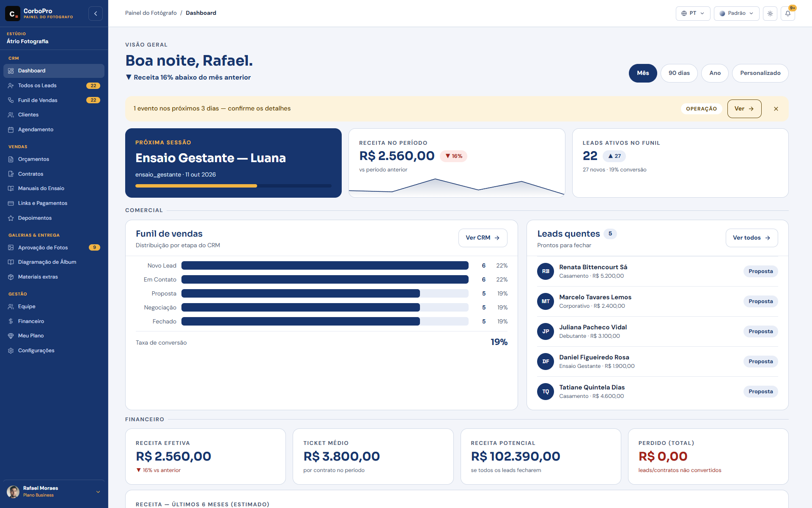Image resolution: width=812 pixels, height=508 pixels.
Task: Toggle light/dark theme sun icon
Action: pyautogui.click(x=770, y=14)
